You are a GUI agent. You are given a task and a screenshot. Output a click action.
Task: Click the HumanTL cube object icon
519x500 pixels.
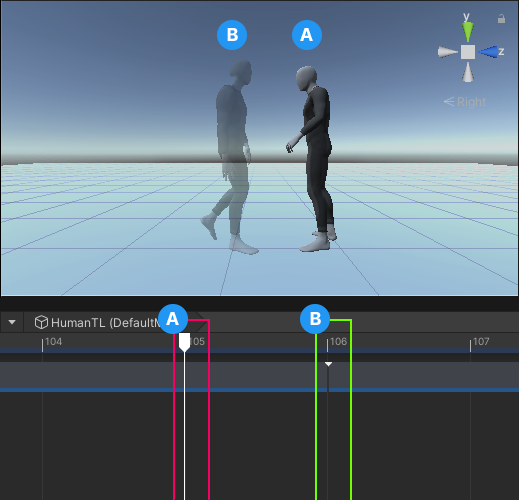click(x=41, y=322)
